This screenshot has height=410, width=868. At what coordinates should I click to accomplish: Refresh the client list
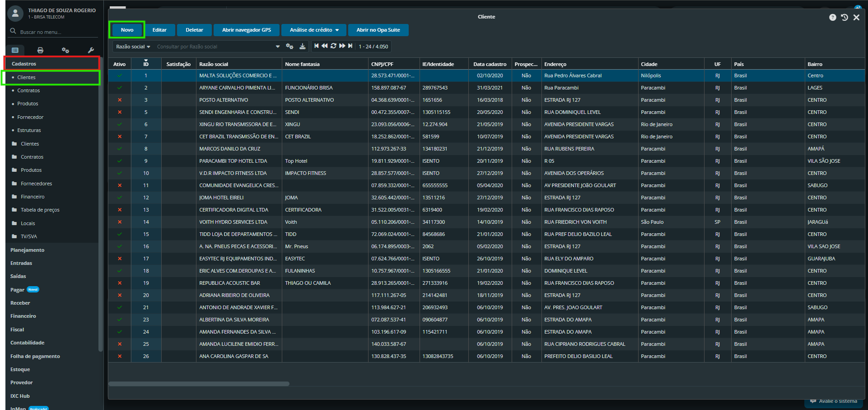point(333,46)
